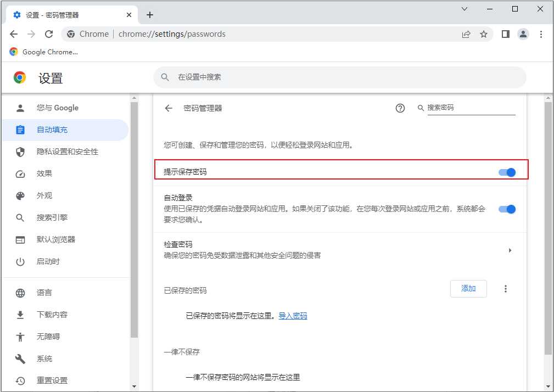Toggle 自动登录 switch
The image size is (554, 392).
(507, 209)
